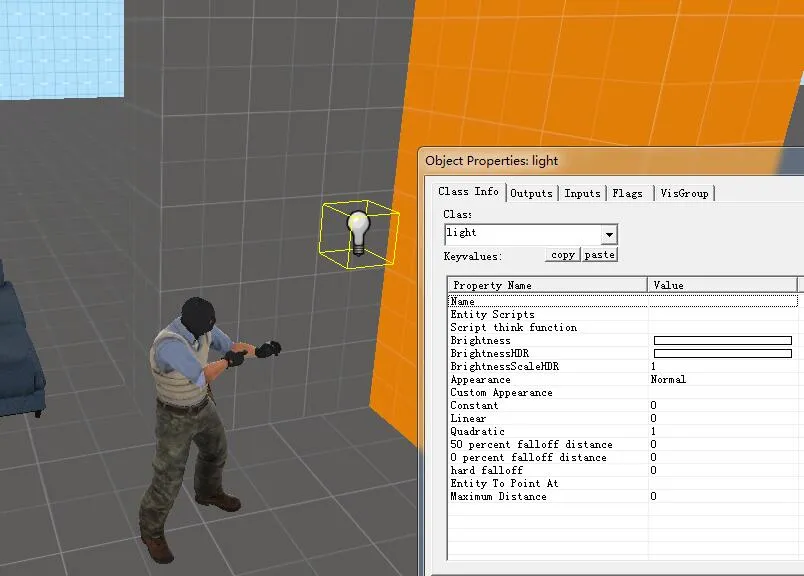The height and width of the screenshot is (576, 804).
Task: Select the Entity Scripts property row
Action: point(623,314)
